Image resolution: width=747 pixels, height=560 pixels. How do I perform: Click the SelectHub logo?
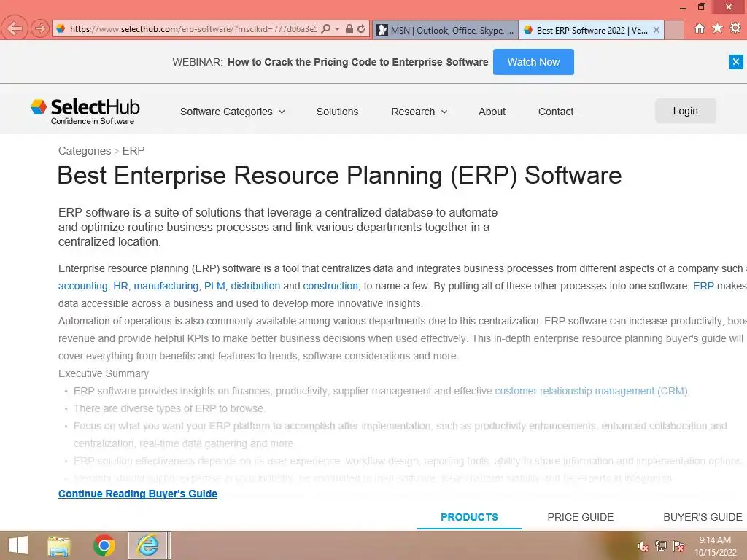coord(85,112)
